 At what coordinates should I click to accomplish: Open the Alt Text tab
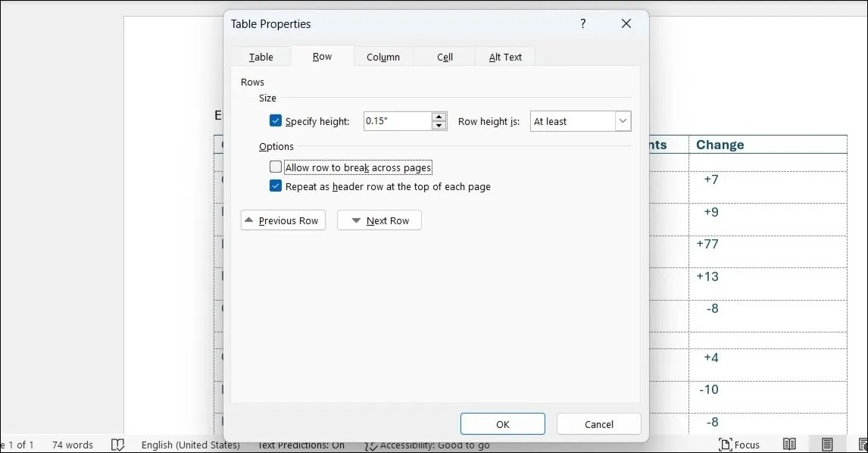504,56
